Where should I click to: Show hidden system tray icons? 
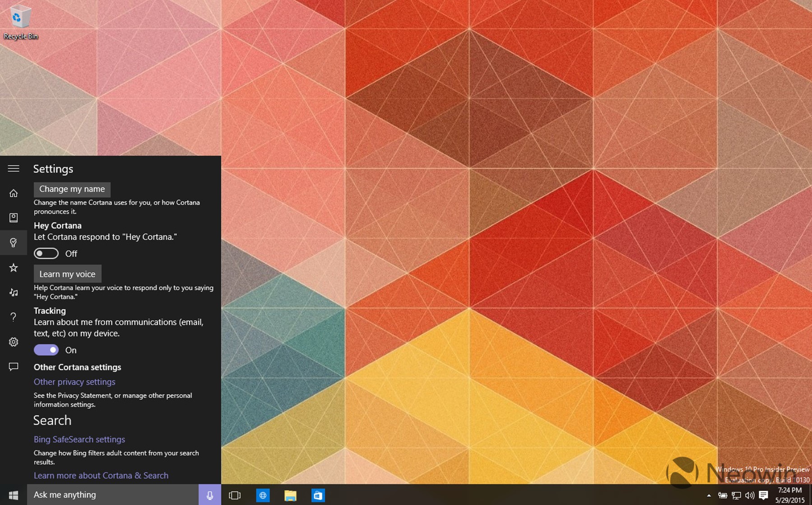[709, 495]
